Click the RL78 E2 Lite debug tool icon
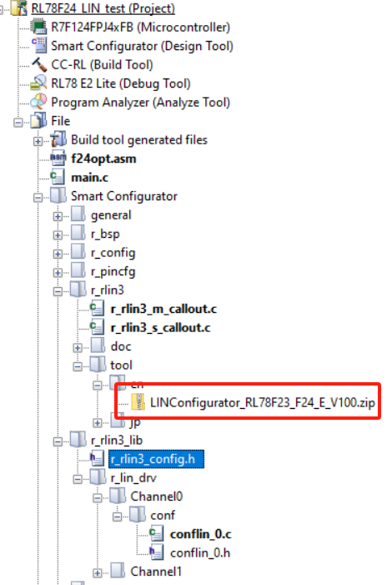Image resolution: width=392 pixels, height=585 pixels. click(x=38, y=83)
